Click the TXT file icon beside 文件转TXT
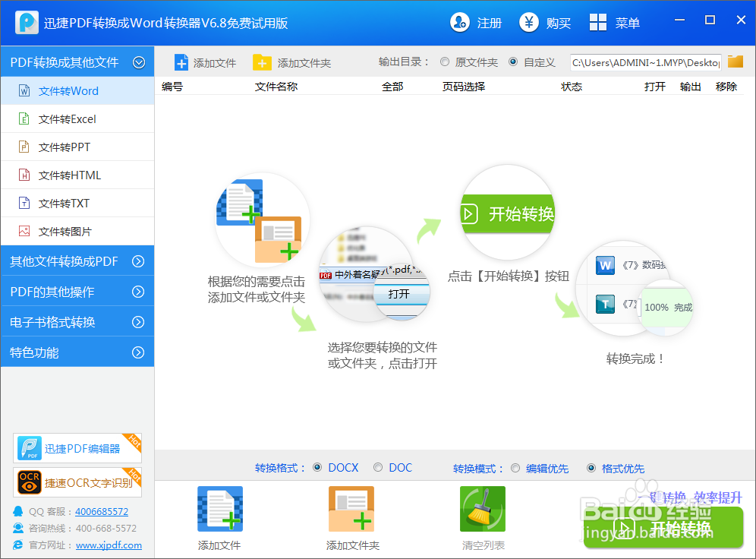The image size is (756, 559). point(24,203)
